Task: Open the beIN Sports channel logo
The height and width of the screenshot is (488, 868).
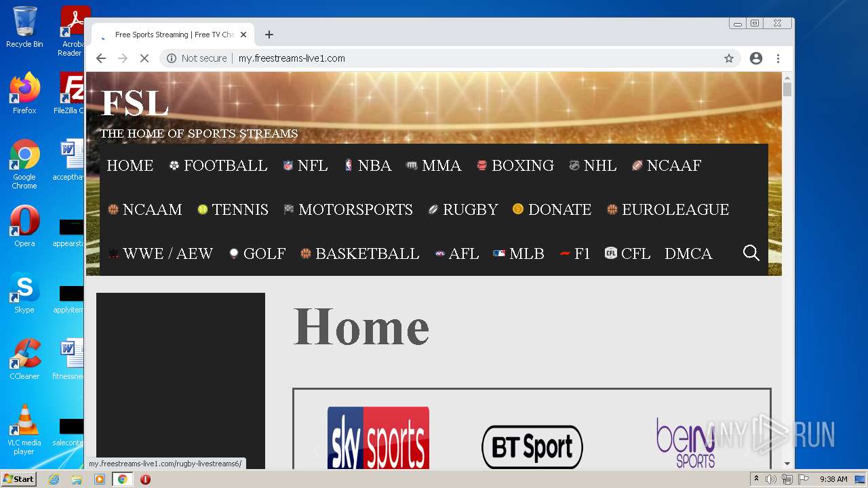Action: point(686,443)
